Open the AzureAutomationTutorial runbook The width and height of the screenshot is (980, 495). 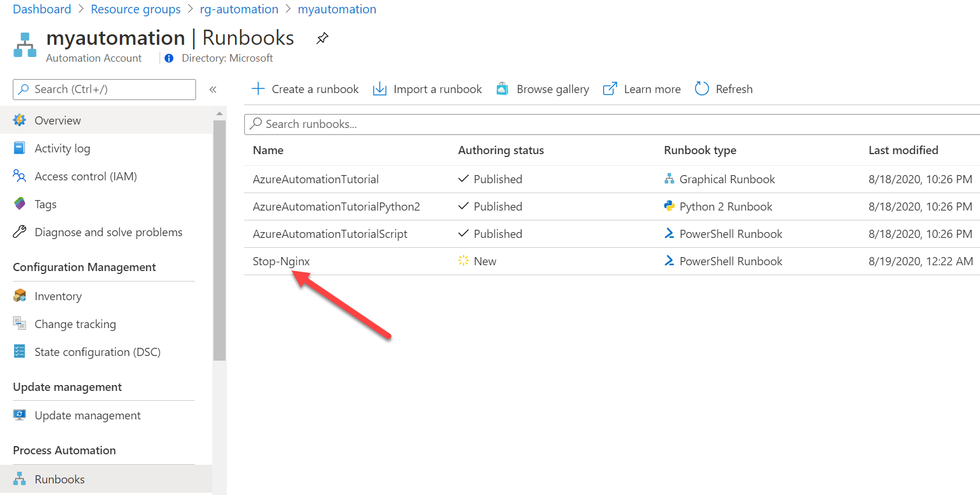(316, 179)
